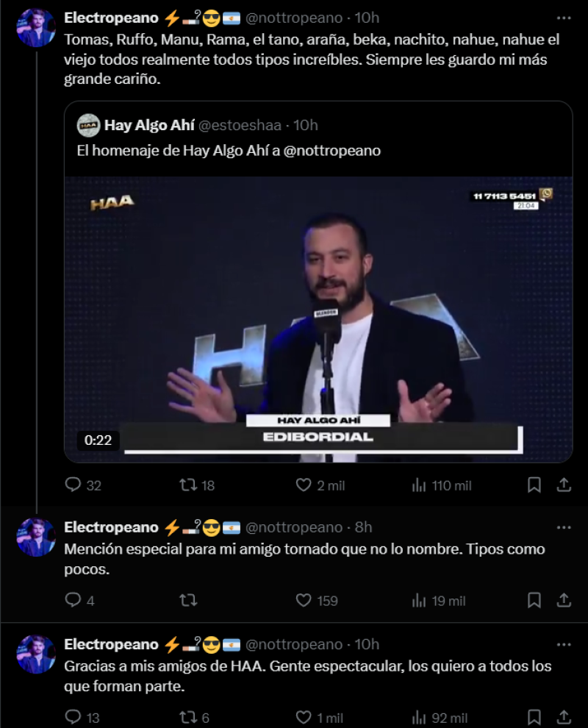Reply to the 'Mención especial' tweet
Viewport: 588px width, 728px height.
point(73,601)
